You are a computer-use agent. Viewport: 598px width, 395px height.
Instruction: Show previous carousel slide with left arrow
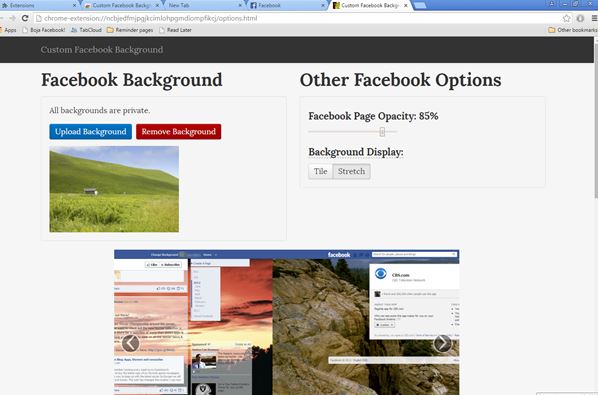tap(130, 343)
